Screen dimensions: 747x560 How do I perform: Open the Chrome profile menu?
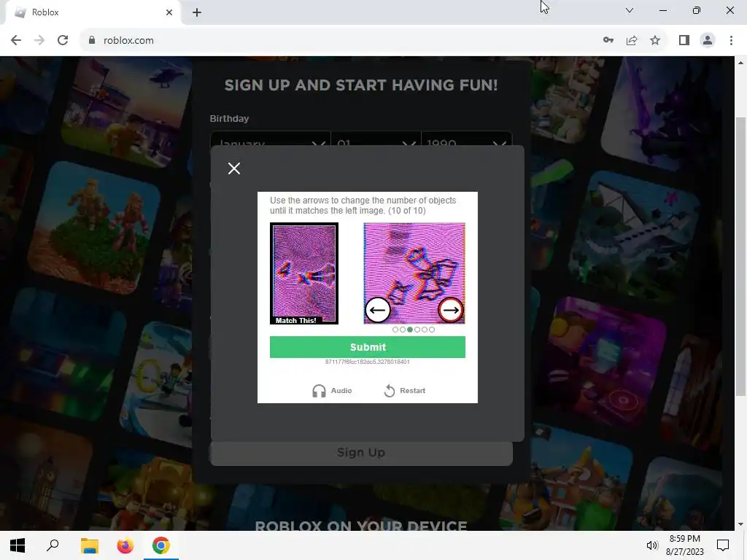(x=708, y=41)
